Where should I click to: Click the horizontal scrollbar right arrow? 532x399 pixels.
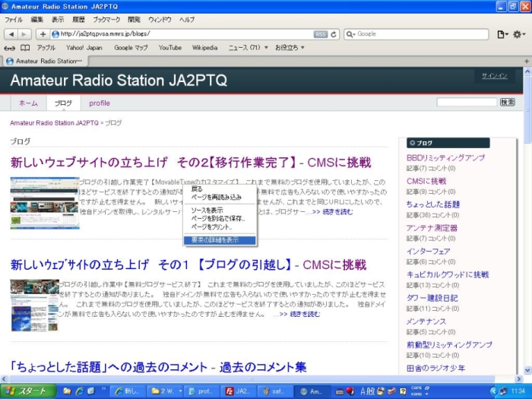pos(519,379)
